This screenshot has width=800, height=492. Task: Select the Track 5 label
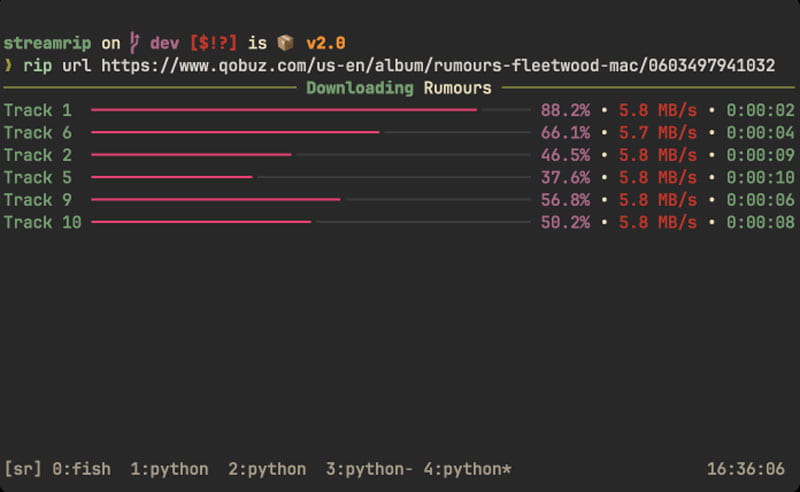click(x=38, y=178)
